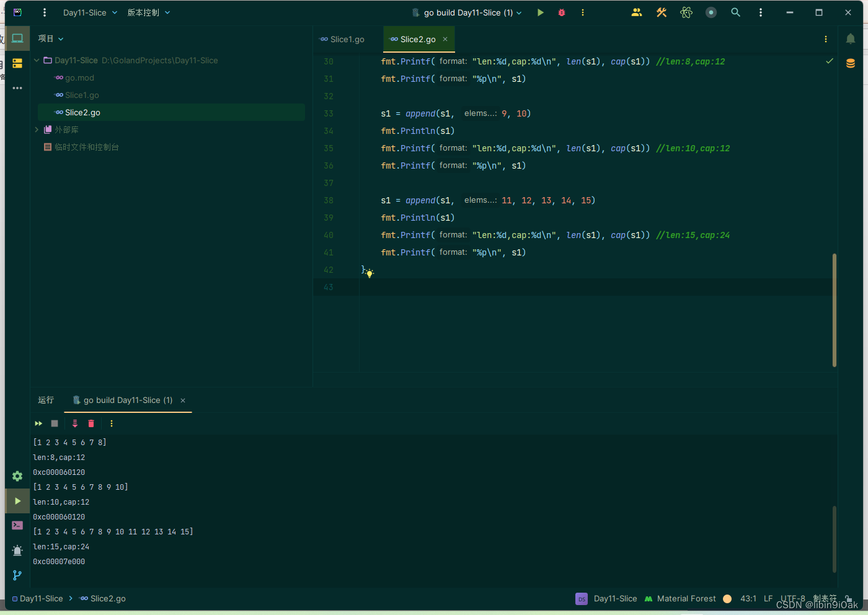Rerun the program in run panel

pos(38,423)
